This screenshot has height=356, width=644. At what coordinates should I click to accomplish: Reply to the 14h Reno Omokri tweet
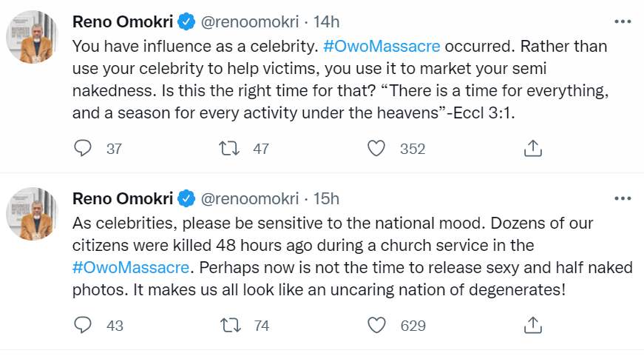84,149
